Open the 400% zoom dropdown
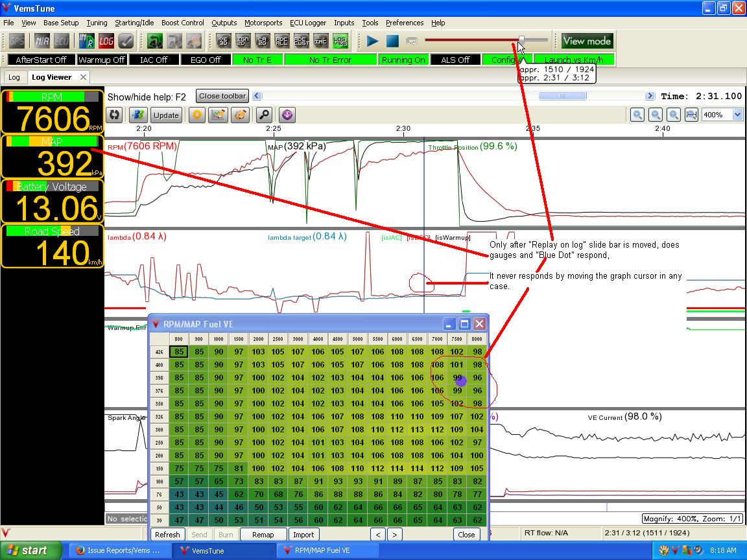The height and width of the screenshot is (560, 747). 722,115
